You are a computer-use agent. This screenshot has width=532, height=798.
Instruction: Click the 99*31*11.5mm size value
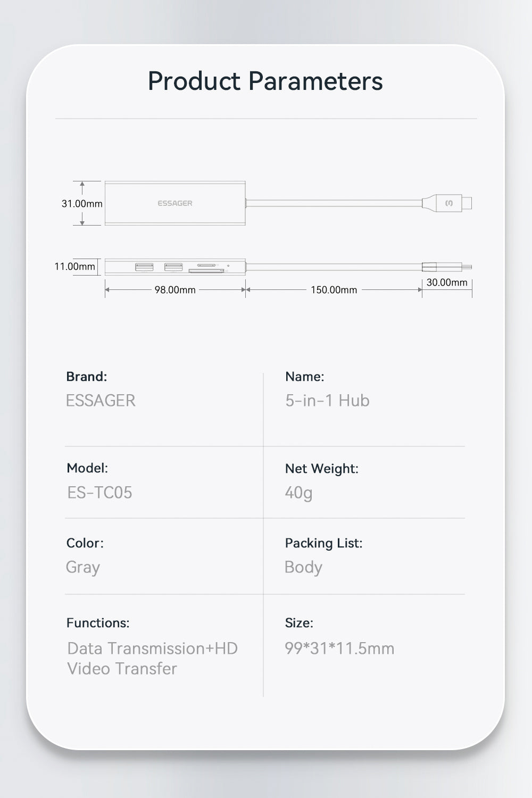tap(339, 649)
